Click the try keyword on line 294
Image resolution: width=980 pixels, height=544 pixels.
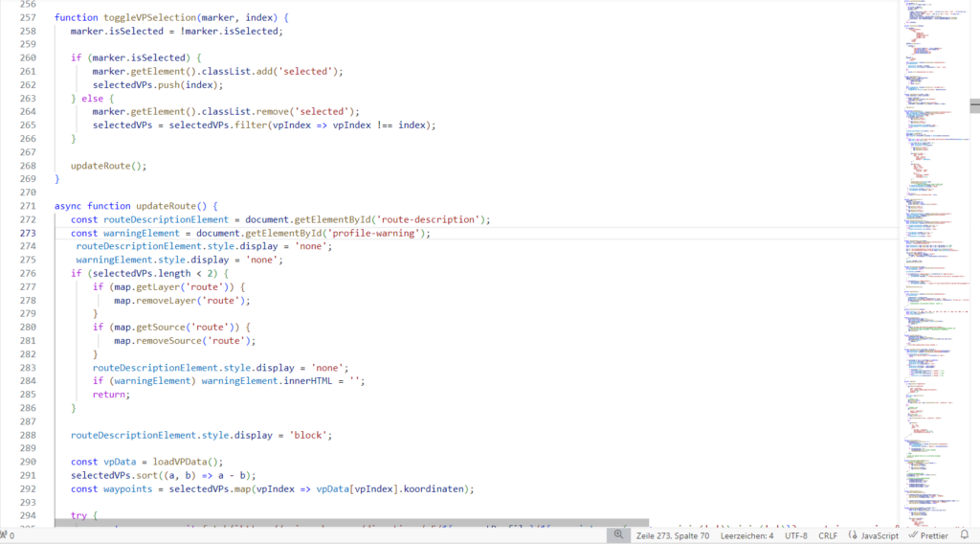point(78,515)
